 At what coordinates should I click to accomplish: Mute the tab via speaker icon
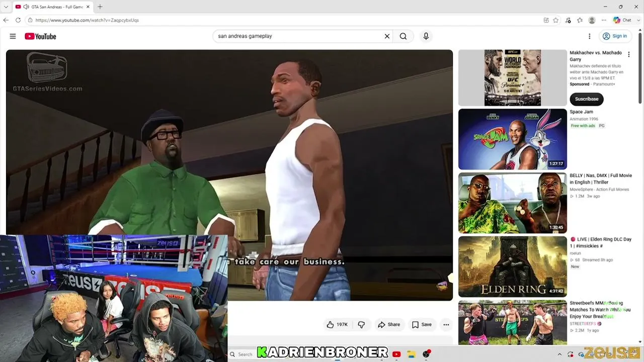pos(26,7)
